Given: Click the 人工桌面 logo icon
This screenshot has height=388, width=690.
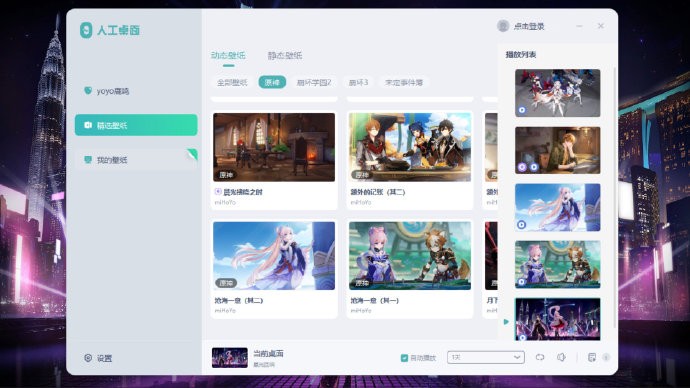Looking at the screenshot, I should coord(86,30).
